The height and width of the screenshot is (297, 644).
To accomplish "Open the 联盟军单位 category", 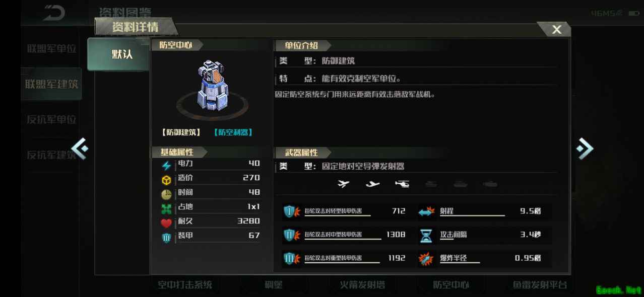I will [x=51, y=49].
